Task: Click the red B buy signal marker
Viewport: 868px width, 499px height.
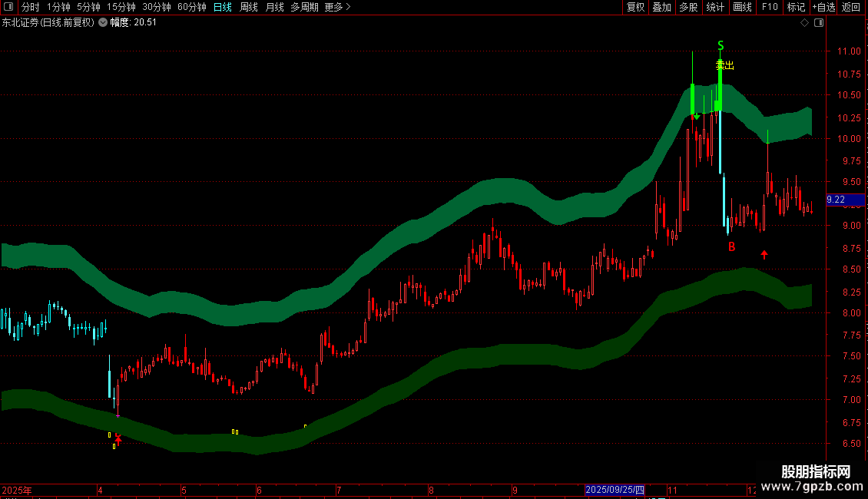Action: [x=731, y=246]
